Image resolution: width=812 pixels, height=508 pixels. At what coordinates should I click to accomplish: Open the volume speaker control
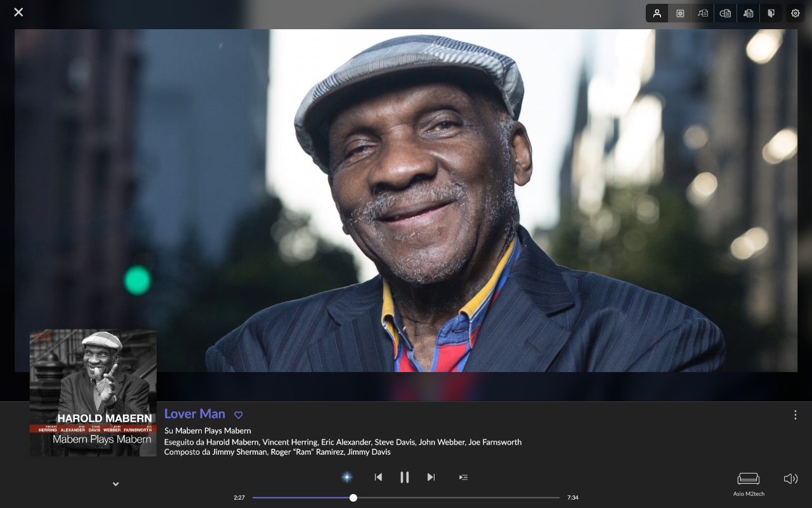pos(790,479)
